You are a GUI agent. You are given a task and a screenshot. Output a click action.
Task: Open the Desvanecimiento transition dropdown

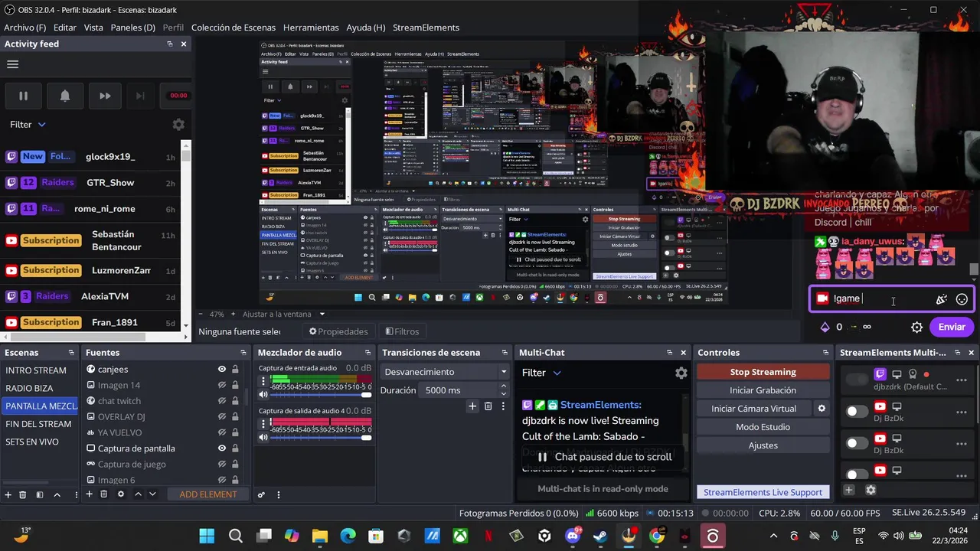click(446, 372)
